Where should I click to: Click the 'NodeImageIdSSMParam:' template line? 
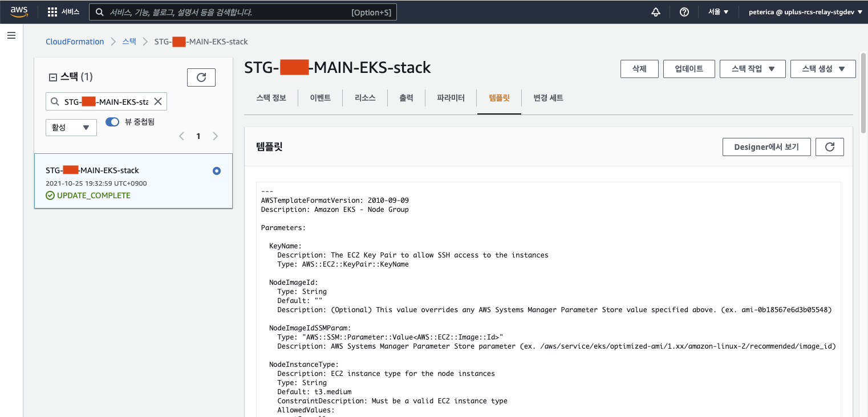tap(310, 328)
